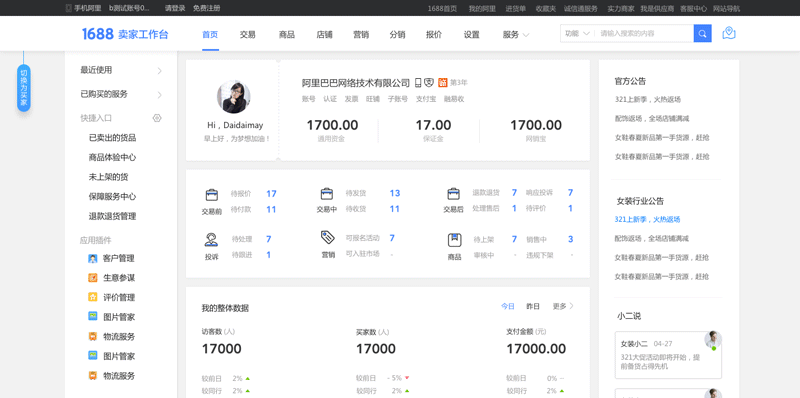Open the 服务 dropdown in navigation

tap(516, 35)
